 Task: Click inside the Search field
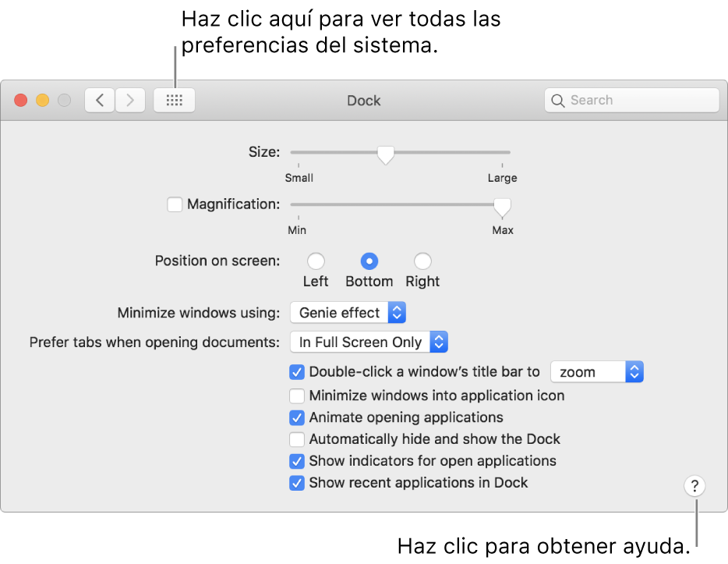[x=624, y=100]
